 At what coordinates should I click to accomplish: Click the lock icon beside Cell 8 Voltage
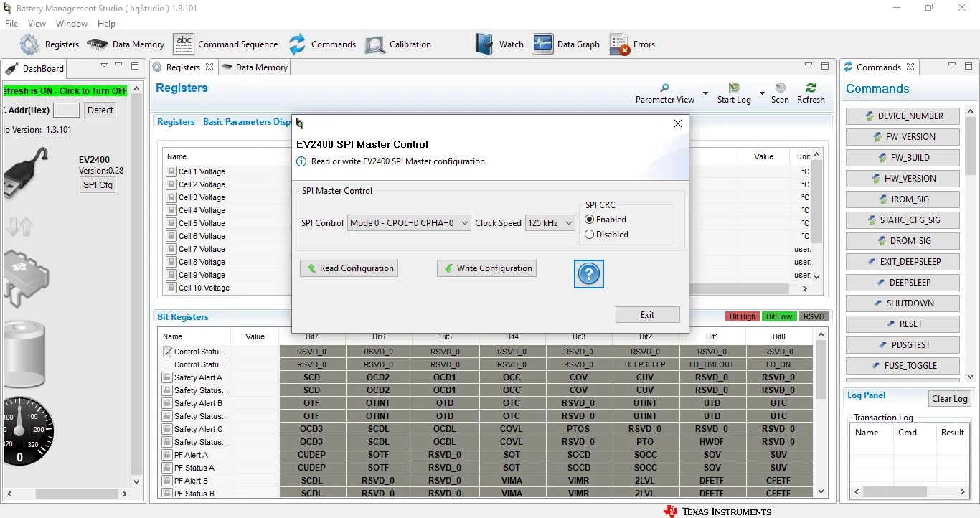pyautogui.click(x=171, y=262)
